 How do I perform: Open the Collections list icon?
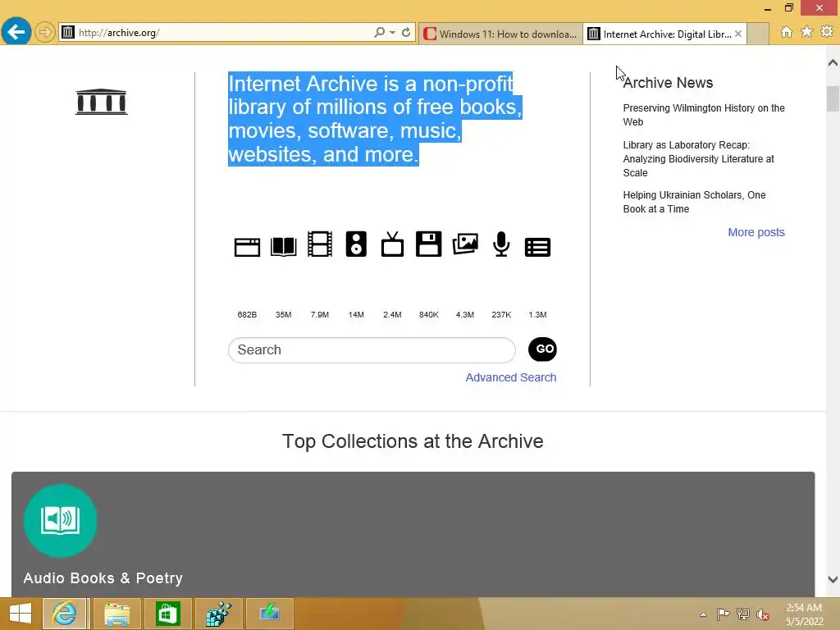(x=537, y=247)
